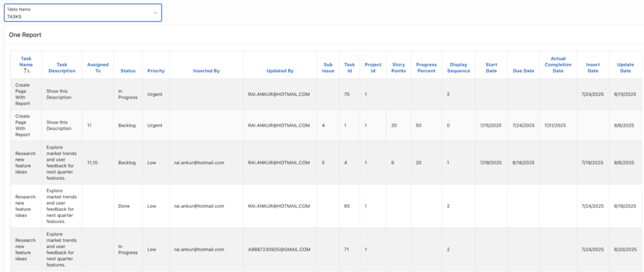
Task: Click the Due Date column heading
Action: pyautogui.click(x=523, y=71)
